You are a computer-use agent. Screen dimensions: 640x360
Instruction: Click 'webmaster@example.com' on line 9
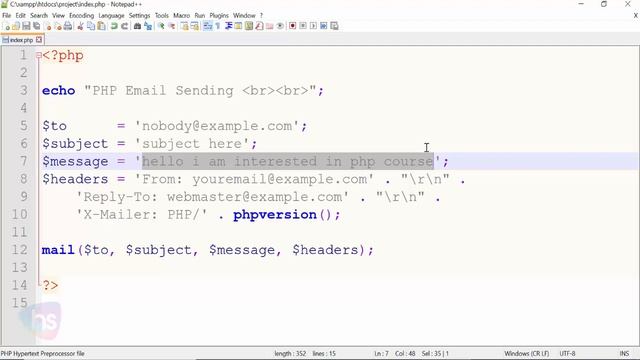tap(255, 197)
